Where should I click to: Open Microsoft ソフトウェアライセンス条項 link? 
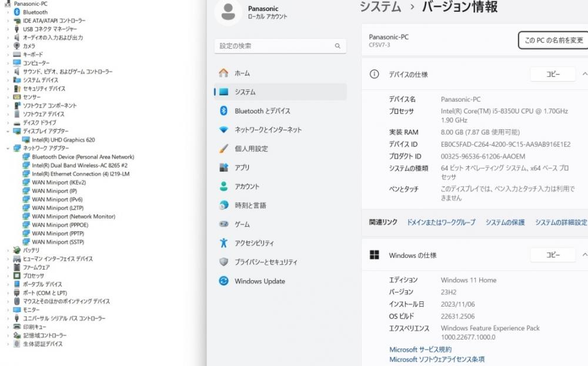pyautogui.click(x=437, y=360)
